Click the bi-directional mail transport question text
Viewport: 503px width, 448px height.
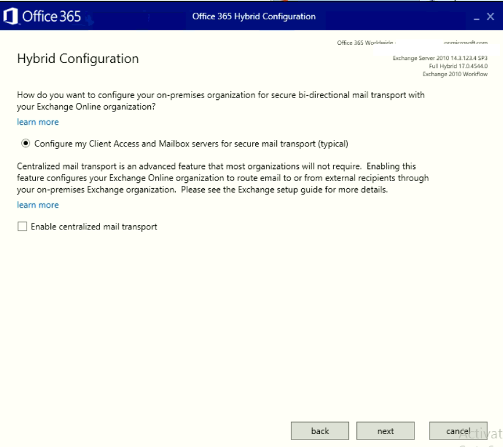point(221,100)
